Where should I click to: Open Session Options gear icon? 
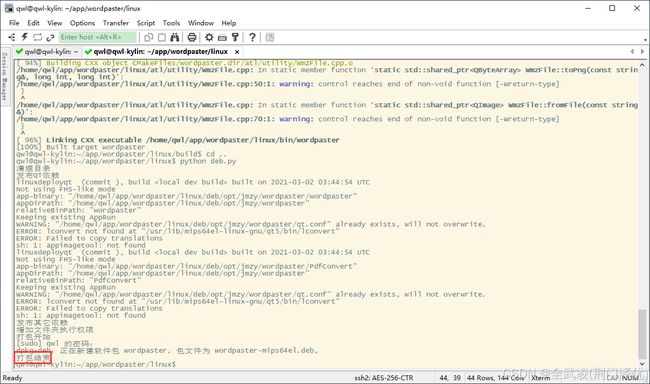click(x=209, y=37)
